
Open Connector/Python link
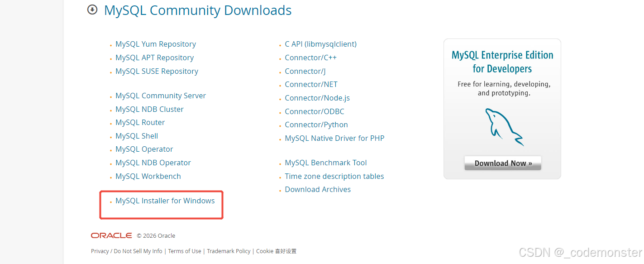[x=316, y=125]
